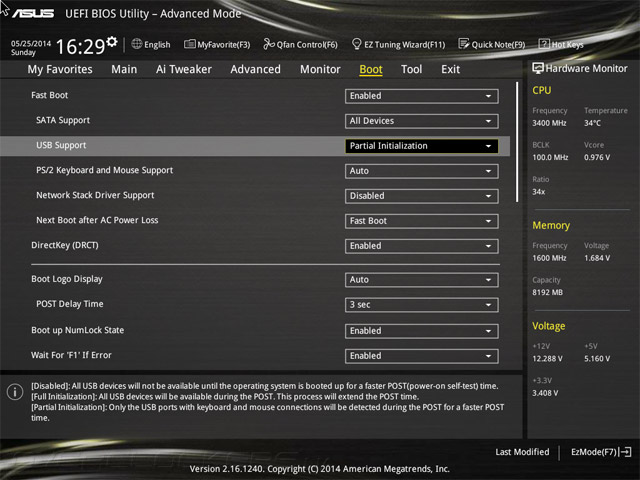The height and width of the screenshot is (480, 640).
Task: Select the Fast Boot label
Action: pos(49,95)
